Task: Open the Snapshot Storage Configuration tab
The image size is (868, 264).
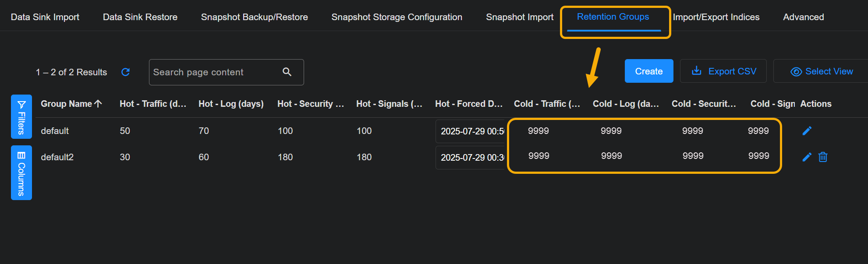Action: coord(397,17)
